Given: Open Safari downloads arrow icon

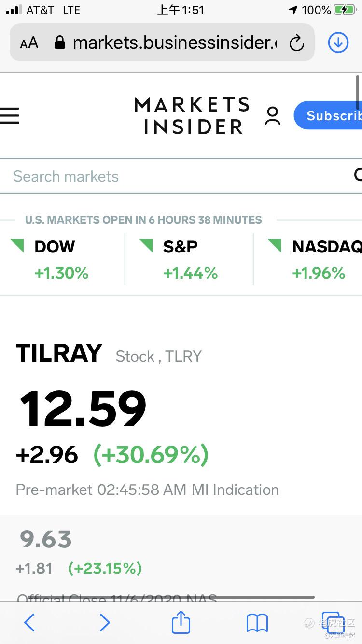Looking at the screenshot, I should tap(338, 43).
